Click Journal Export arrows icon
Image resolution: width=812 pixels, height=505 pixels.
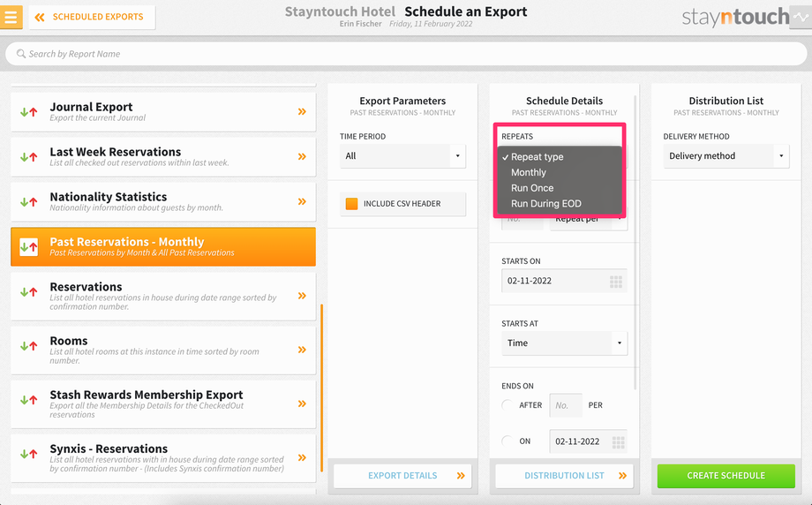[28, 112]
